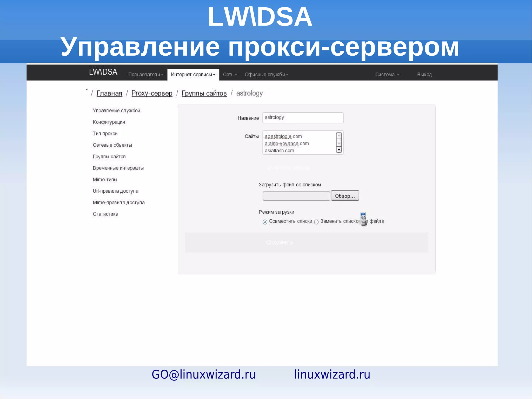The height and width of the screenshot is (399, 532).
Task: Expand the Система dropdown
Action: [x=387, y=75]
